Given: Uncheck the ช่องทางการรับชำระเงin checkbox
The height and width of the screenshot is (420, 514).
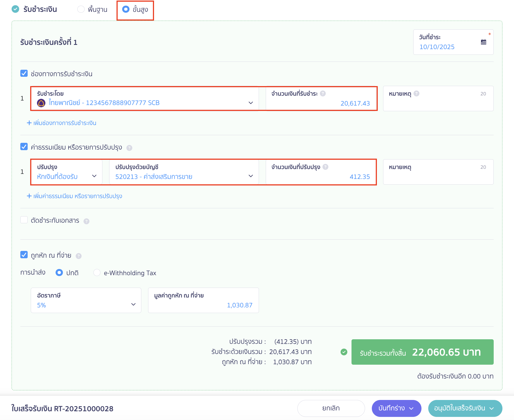Looking at the screenshot, I should (x=24, y=74).
